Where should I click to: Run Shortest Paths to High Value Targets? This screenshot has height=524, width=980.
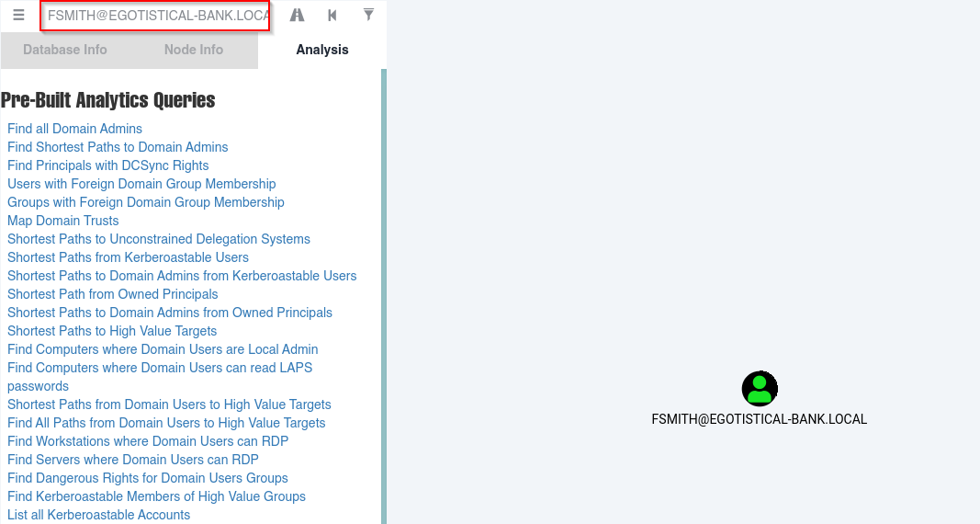point(112,331)
